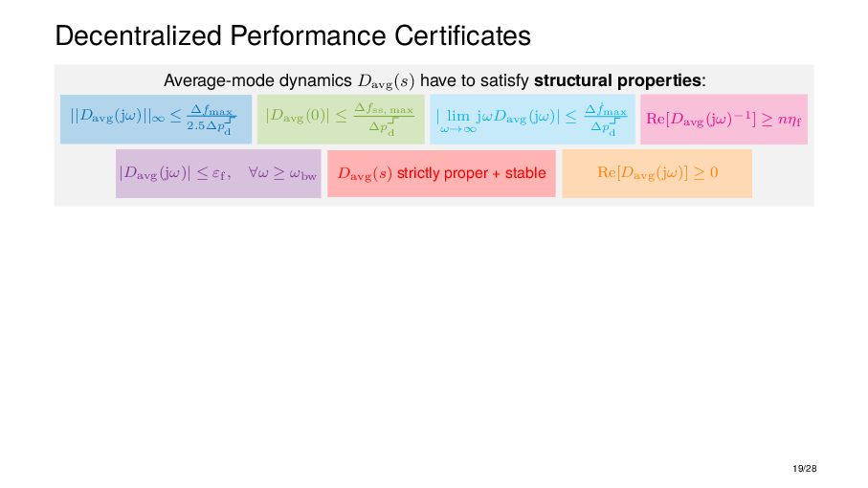Click the step symbol in the green box

[x=390, y=123]
